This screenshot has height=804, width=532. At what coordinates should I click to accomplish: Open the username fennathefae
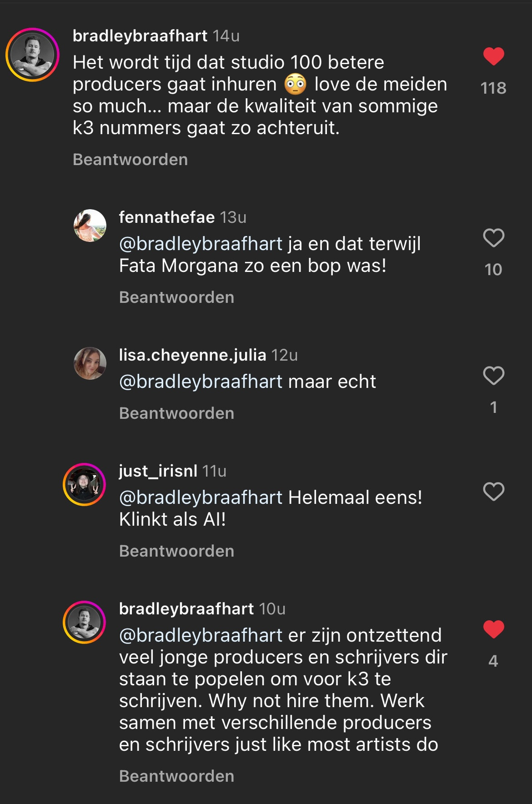tap(166, 217)
